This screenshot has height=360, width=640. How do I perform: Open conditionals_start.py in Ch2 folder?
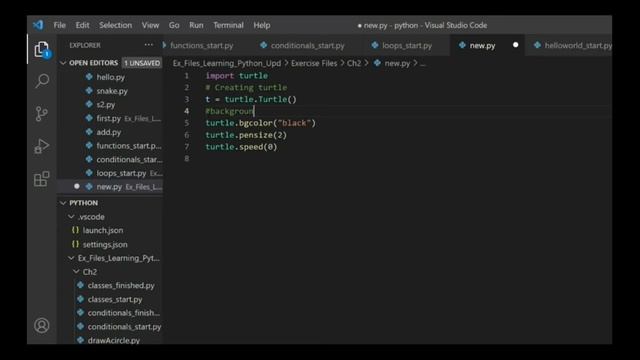point(124,327)
